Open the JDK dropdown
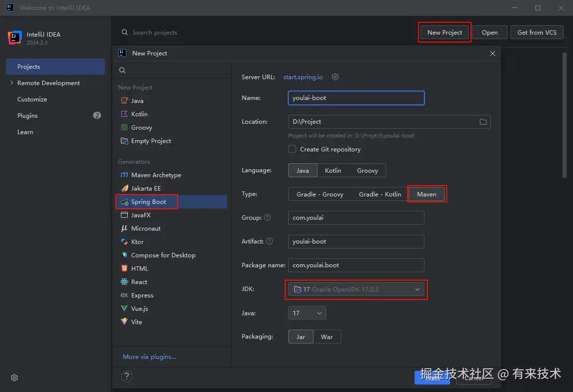The height and width of the screenshot is (392, 573). coord(356,290)
